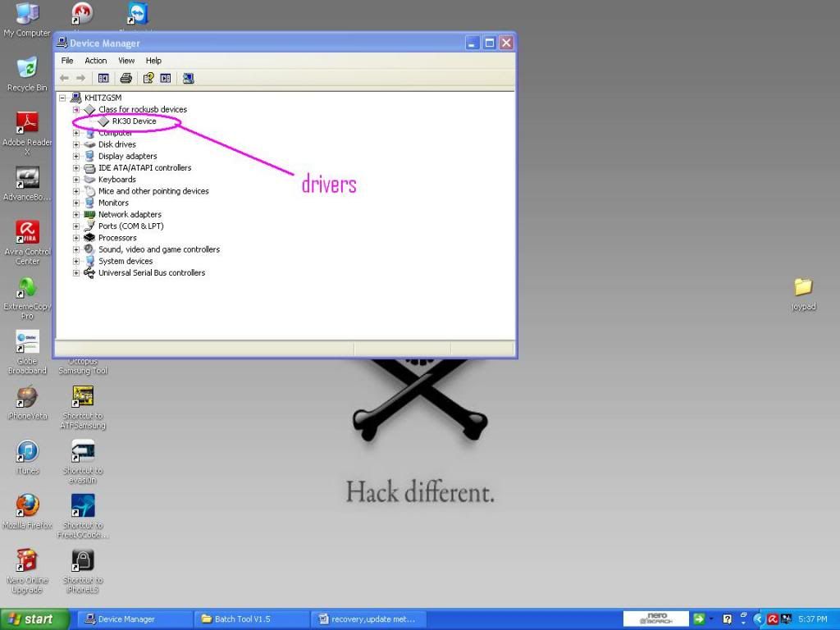Select the Processors tree row
The height and width of the screenshot is (630, 840).
click(110, 238)
